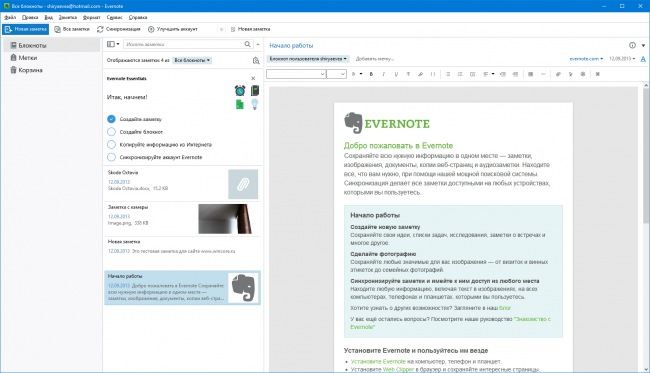The height and width of the screenshot is (373, 650).
Task: Click the search magnifier icon
Action: pyautogui.click(x=247, y=44)
